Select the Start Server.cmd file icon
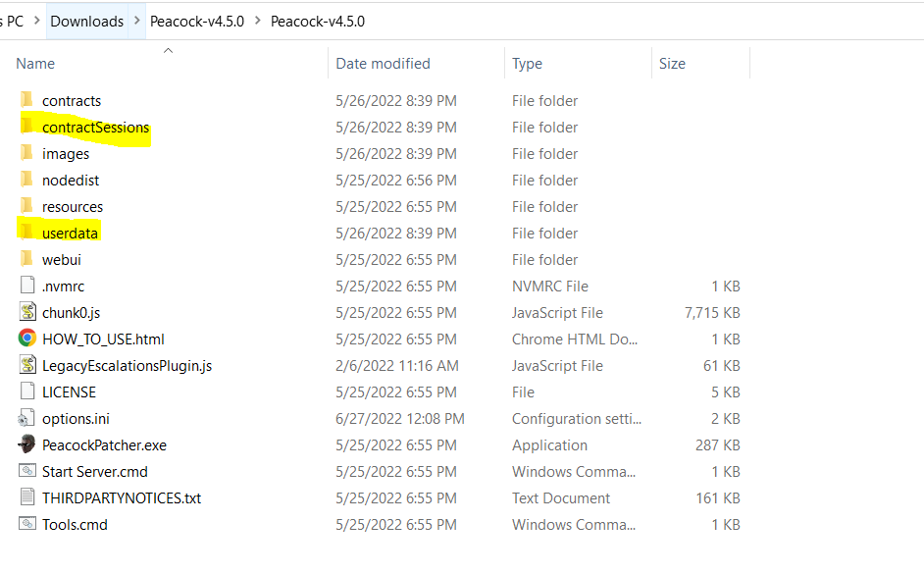924x574 pixels. (x=26, y=471)
